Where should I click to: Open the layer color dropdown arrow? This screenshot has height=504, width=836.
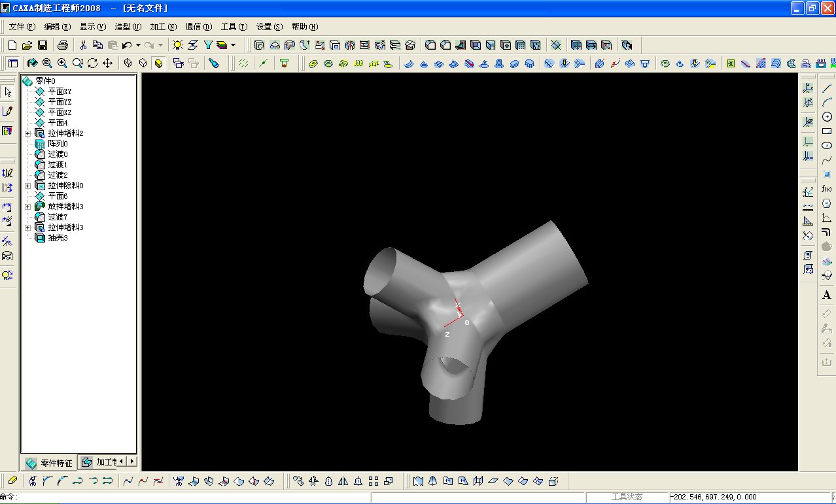[x=233, y=45]
